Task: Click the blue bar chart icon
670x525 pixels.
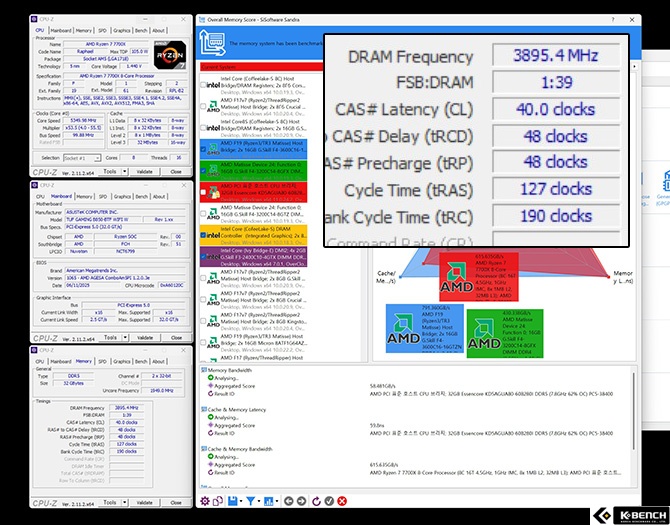Action: pyautogui.click(x=269, y=501)
